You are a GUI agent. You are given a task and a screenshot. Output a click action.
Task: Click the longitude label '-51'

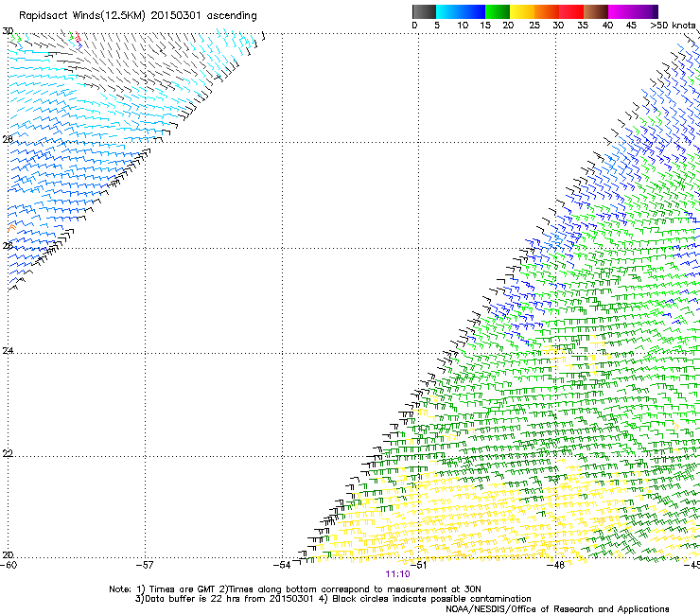coord(418,565)
